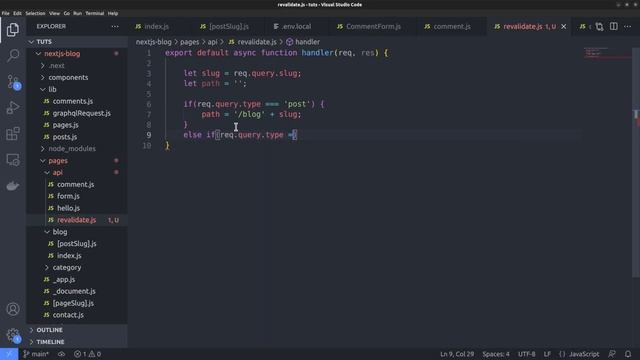Open _app.js file

77,279
